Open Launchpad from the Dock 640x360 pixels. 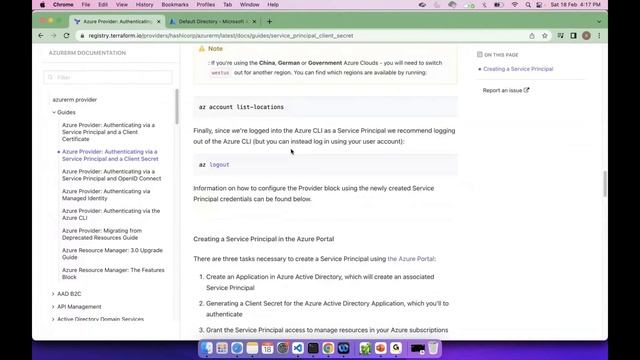coord(222,348)
